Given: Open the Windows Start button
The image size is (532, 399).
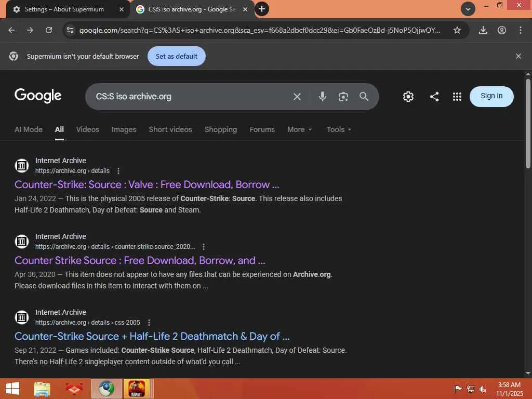Looking at the screenshot, I should 12,389.
